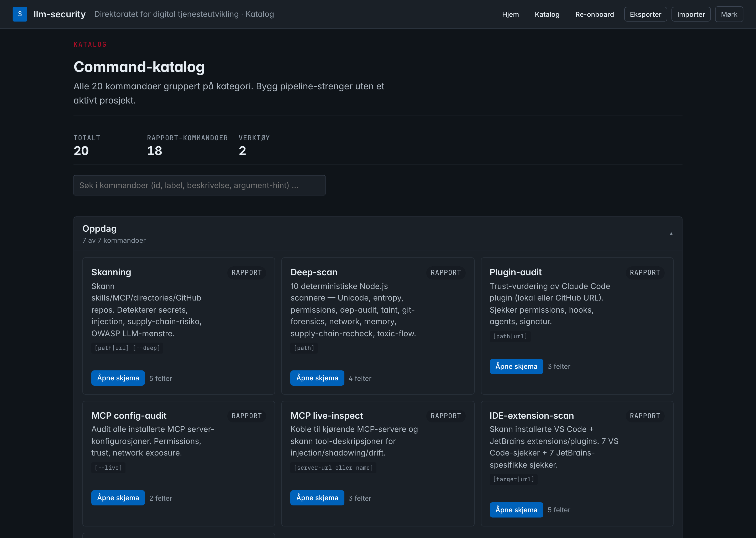Click RAPPORT badge on Skanning card
Screen dimensions: 756x538
(x=246, y=272)
